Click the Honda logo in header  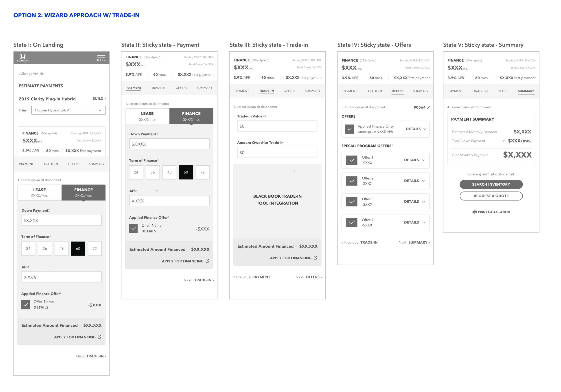tap(23, 57)
